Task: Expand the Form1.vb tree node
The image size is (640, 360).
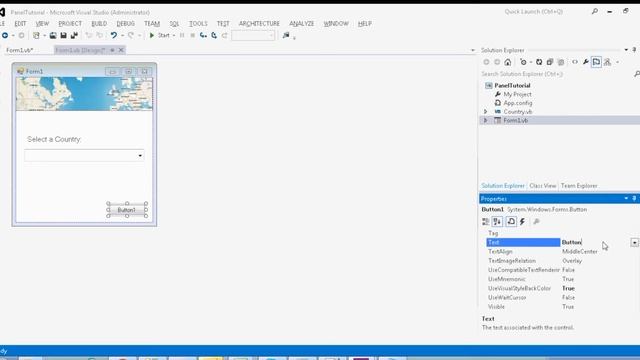Action: [x=485, y=120]
